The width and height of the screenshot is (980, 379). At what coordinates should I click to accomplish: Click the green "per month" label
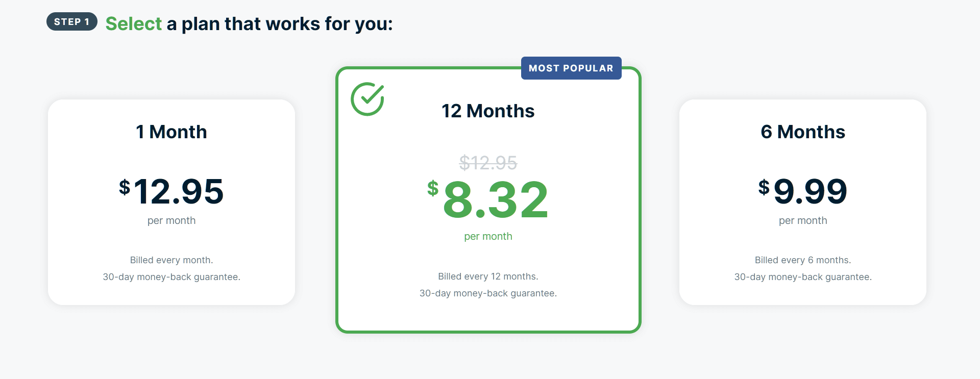click(x=488, y=237)
